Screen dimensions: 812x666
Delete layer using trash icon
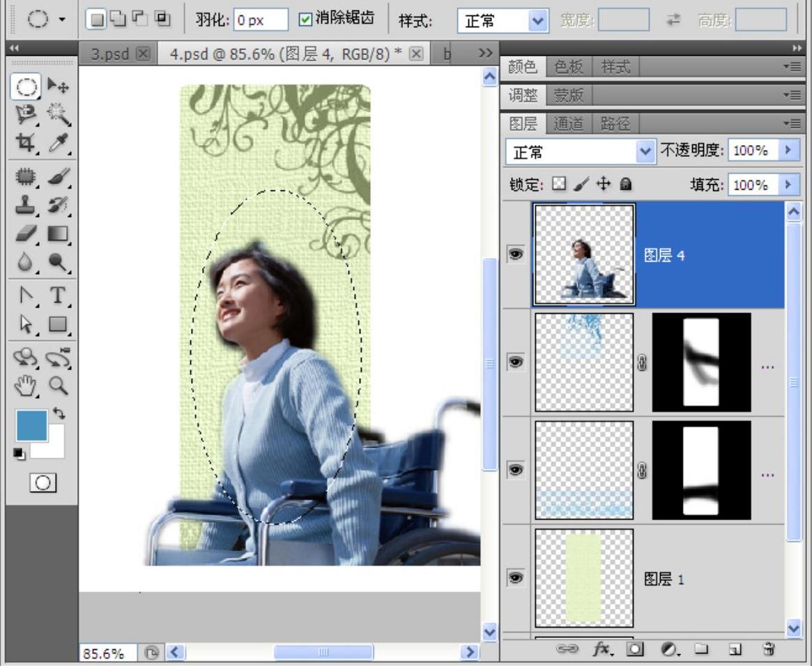coord(769,649)
